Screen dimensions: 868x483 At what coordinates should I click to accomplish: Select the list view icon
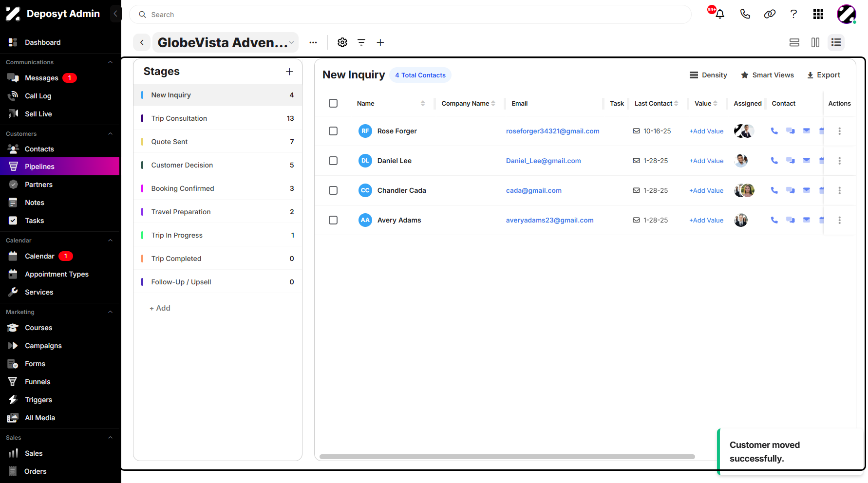[x=836, y=42]
